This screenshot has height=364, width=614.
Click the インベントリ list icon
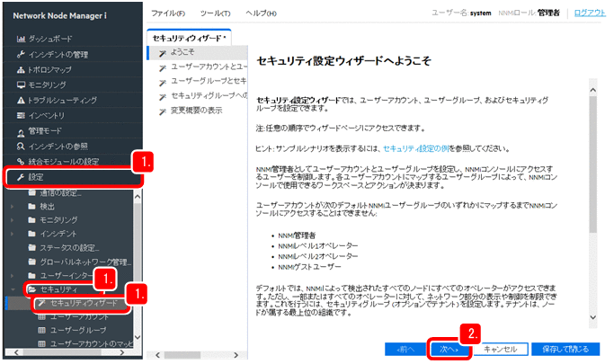21,115
